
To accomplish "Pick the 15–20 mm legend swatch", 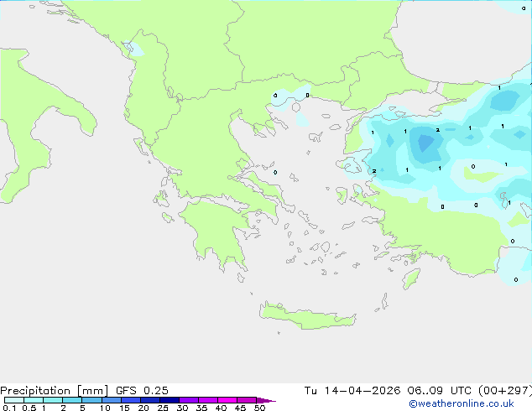I will [x=130, y=400].
